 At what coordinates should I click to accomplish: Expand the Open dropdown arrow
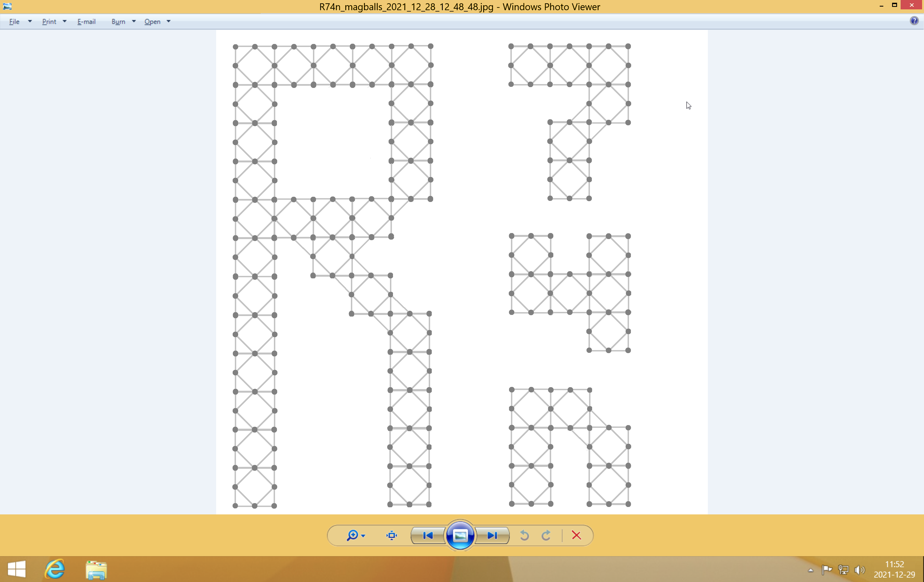click(x=169, y=21)
